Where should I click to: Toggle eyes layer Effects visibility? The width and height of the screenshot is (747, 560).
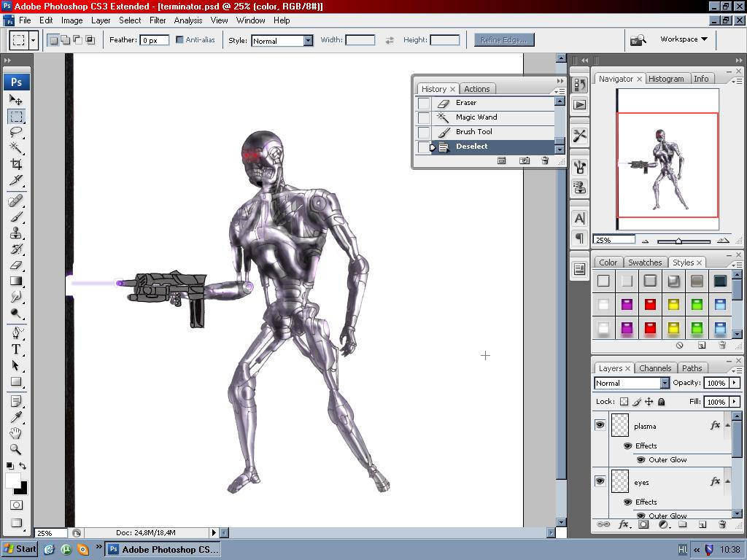pyautogui.click(x=628, y=502)
